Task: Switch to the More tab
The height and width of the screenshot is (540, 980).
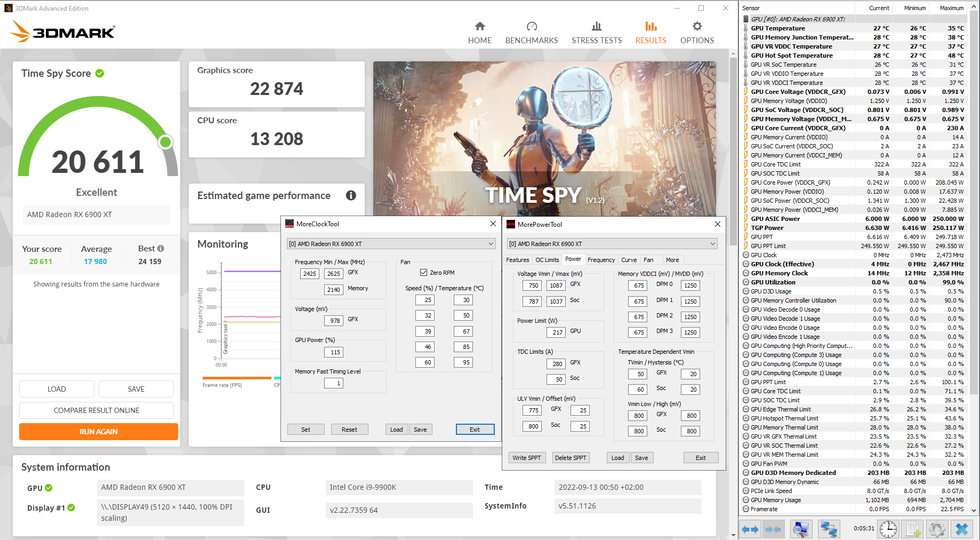Action: pyautogui.click(x=672, y=260)
